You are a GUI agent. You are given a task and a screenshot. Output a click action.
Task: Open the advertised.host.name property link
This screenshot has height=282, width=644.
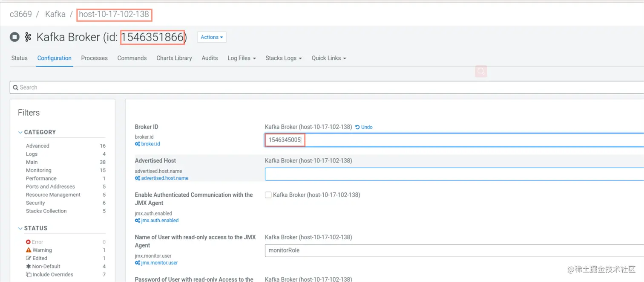[165, 178]
